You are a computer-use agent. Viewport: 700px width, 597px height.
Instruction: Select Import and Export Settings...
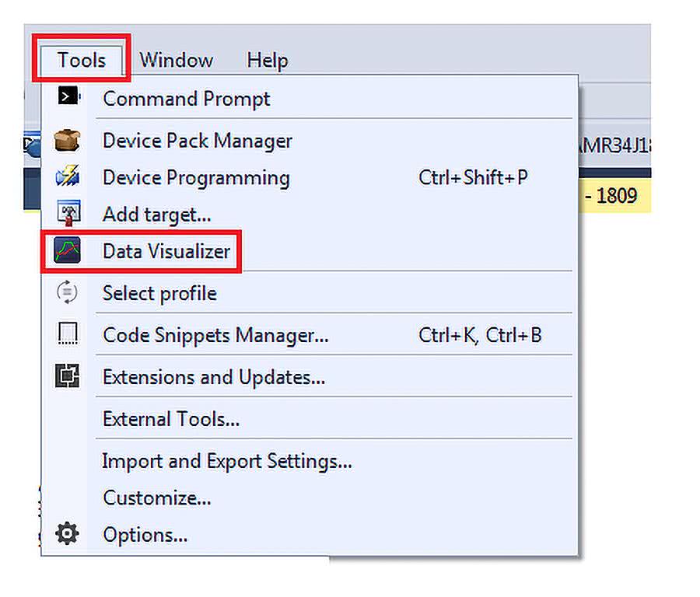(x=227, y=461)
